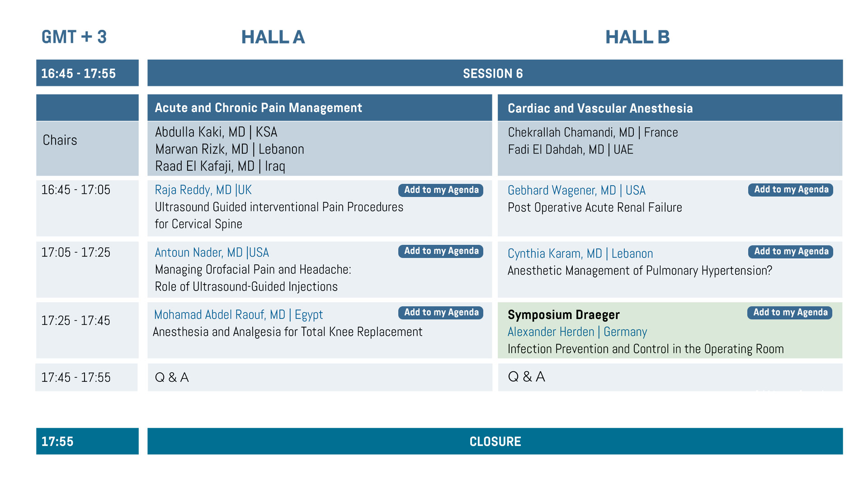868x492 pixels.
Task: Add Gebhard Wagener talk to my agenda
Action: coord(791,190)
